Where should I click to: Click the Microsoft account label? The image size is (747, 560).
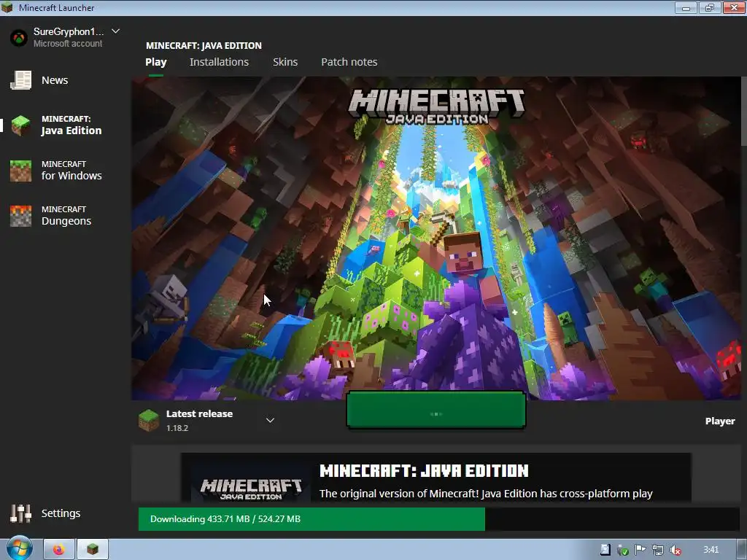(68, 43)
